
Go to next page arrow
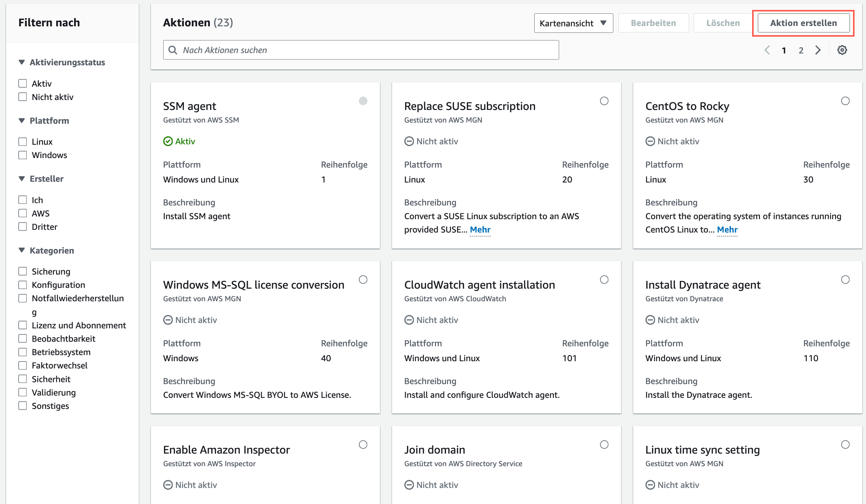coord(818,50)
